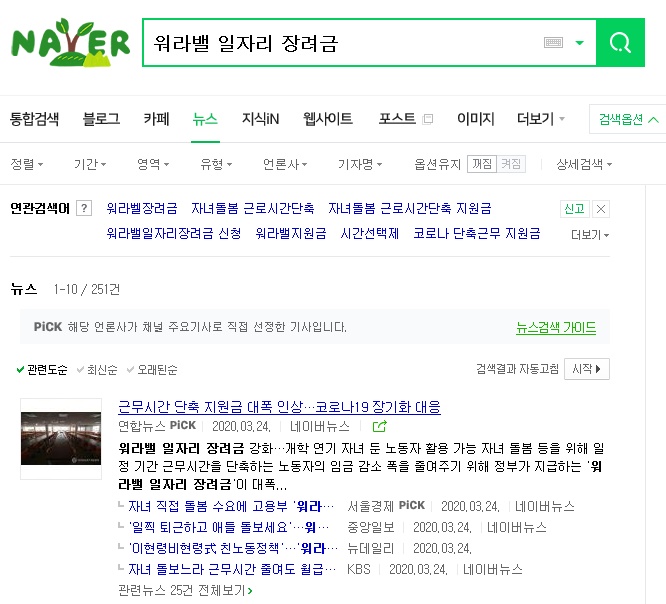The image size is (666, 604).
Task: Open the 유형 dropdown
Action: [x=216, y=164]
